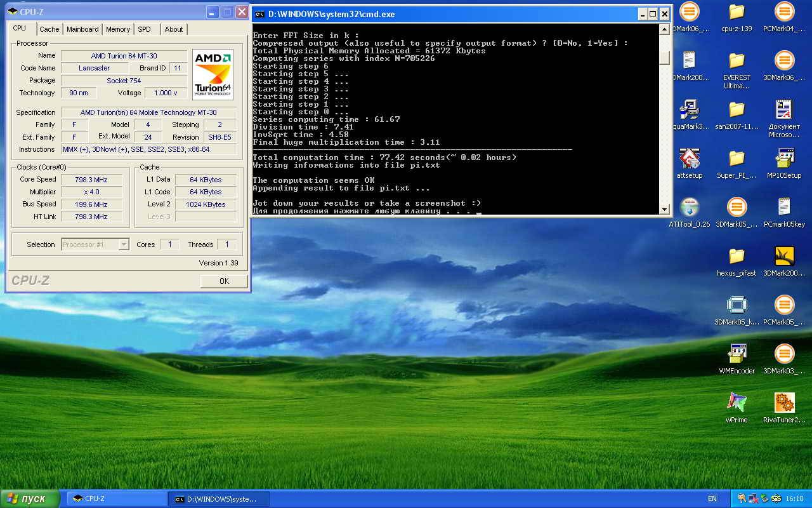Switch to the About tab in CPU-Z

[174, 29]
